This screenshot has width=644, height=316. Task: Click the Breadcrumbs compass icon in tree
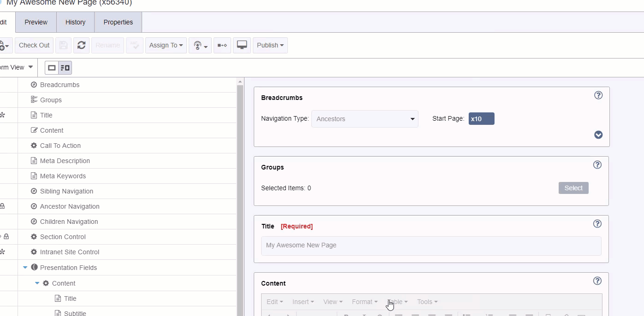34,85
